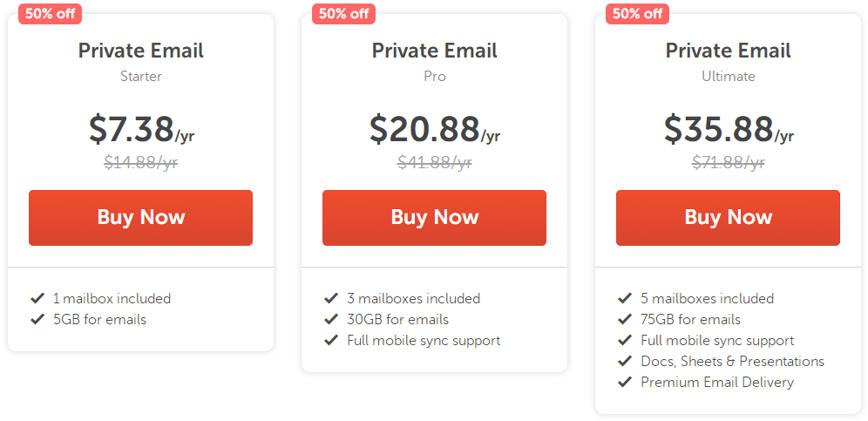Click the struck-through $71.88/yr price
The image size is (868, 421).
click(728, 162)
